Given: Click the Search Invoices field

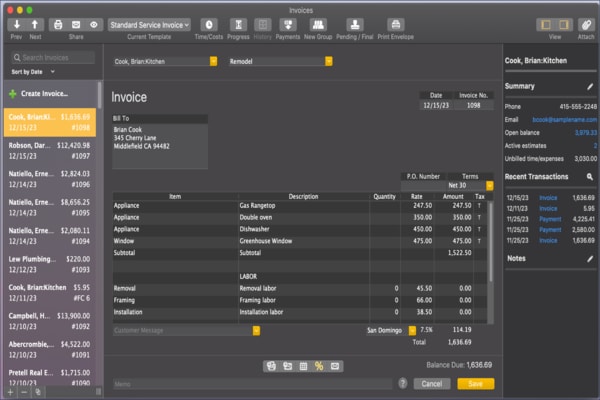Looking at the screenshot, I should [53, 58].
